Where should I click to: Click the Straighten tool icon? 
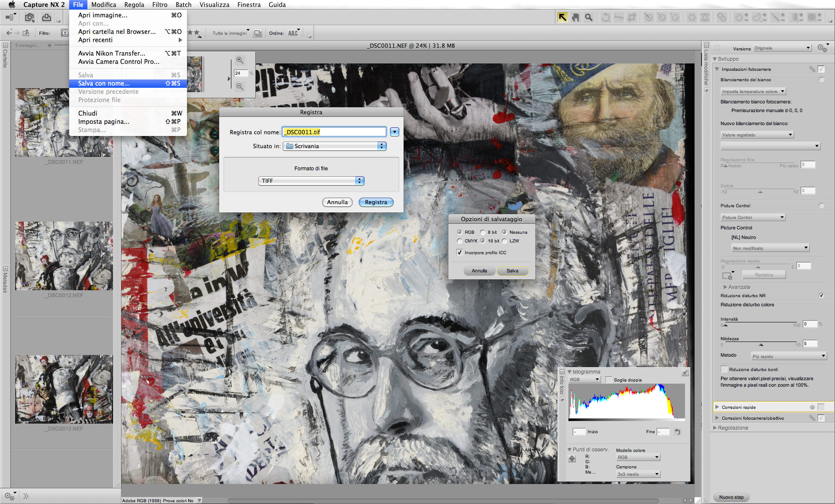618,17
